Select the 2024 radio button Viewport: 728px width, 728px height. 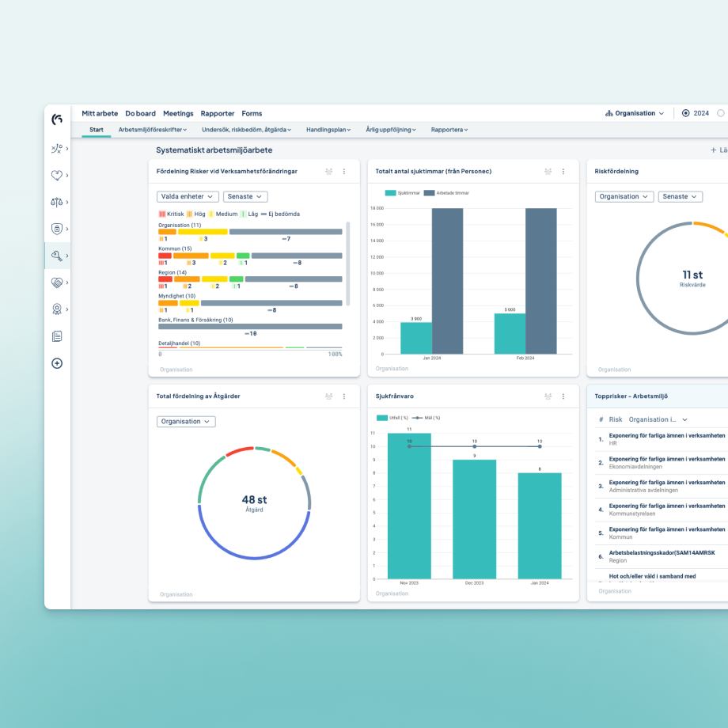pyautogui.click(x=685, y=113)
